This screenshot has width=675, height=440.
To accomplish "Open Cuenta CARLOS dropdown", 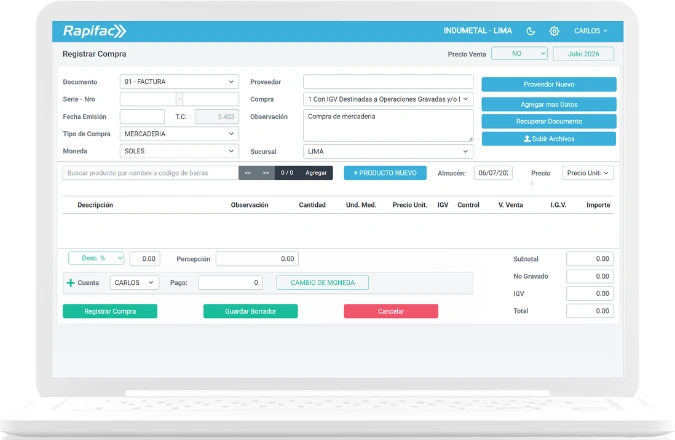I will [134, 282].
